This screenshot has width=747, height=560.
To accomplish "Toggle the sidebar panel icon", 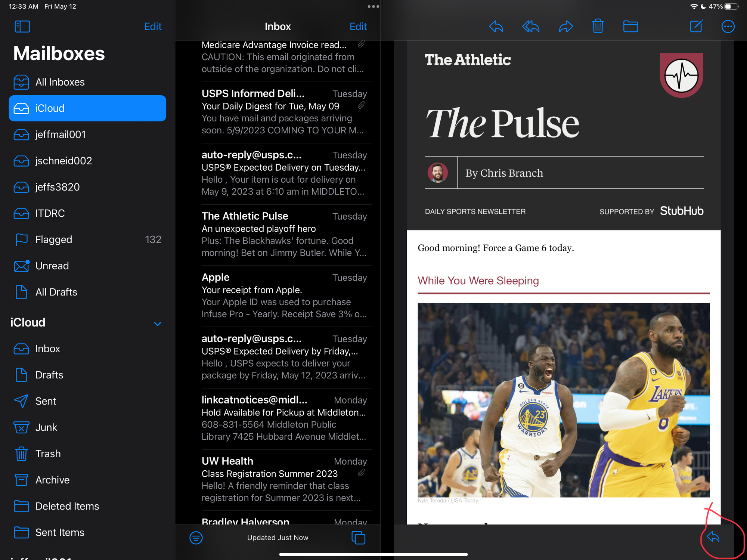I will [x=22, y=27].
